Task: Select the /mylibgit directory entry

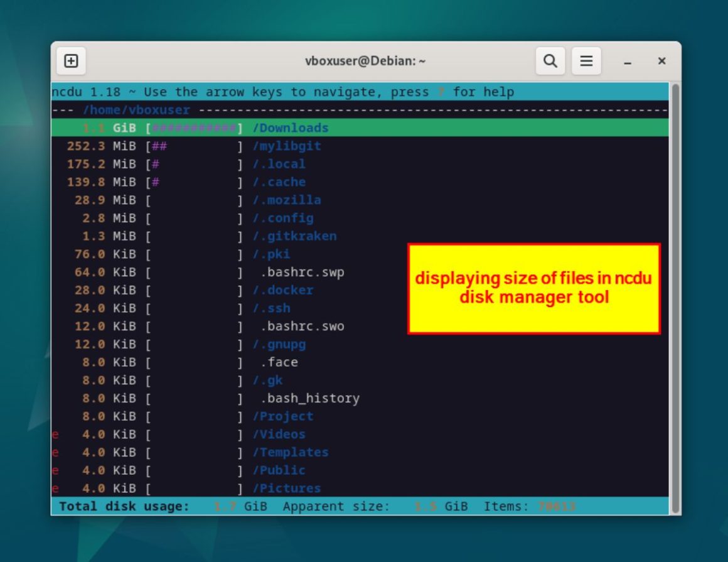Action: tap(287, 146)
